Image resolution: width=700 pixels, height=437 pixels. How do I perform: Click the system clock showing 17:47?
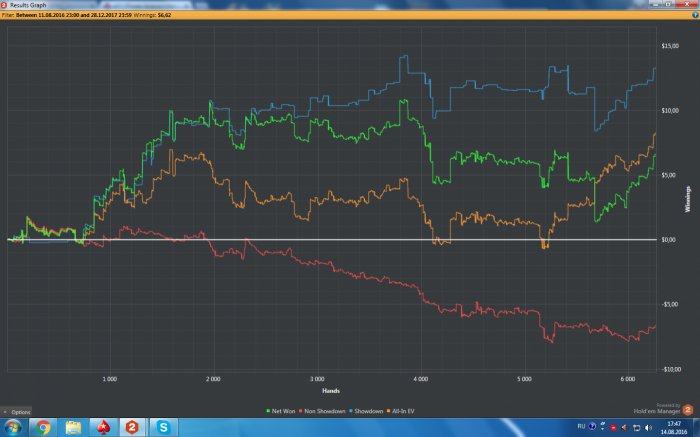(674, 428)
